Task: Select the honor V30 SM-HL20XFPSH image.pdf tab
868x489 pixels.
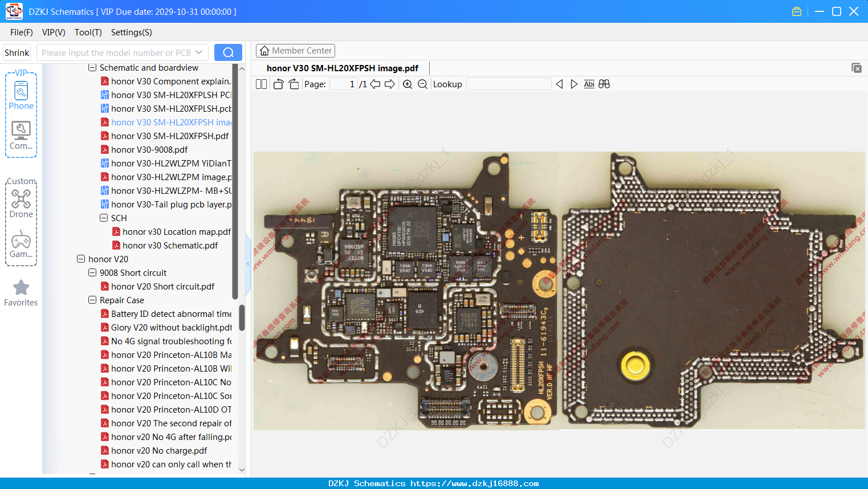Action: click(343, 68)
